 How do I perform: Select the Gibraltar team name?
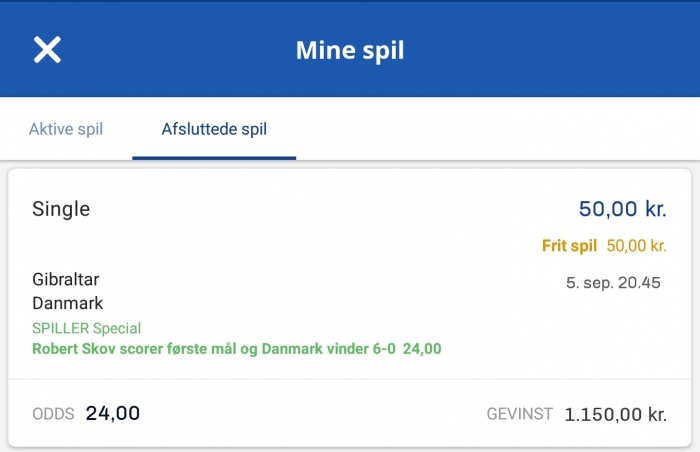[x=66, y=280]
